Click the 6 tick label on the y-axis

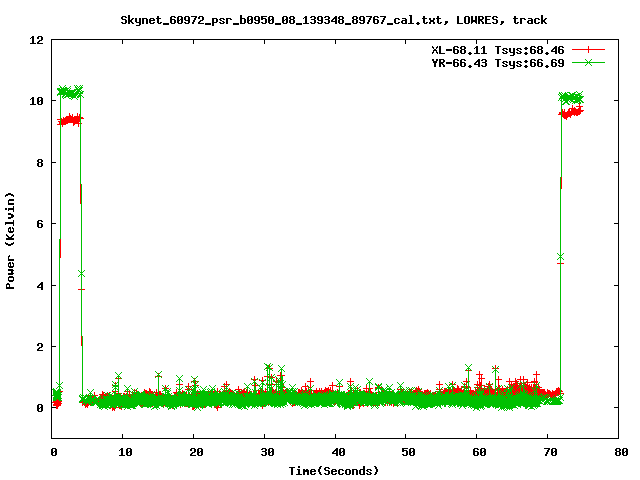coord(40,224)
